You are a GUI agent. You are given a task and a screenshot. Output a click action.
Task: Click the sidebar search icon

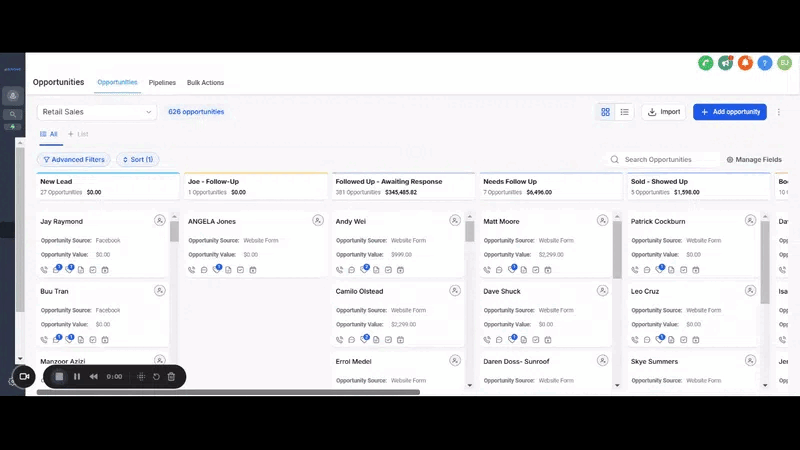(13, 114)
